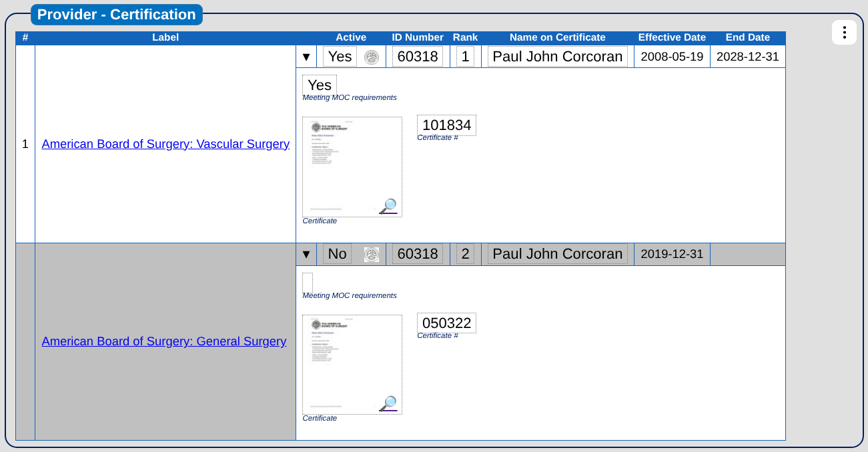Click magnifier on General Surgery certificate
Viewport: 868px width, 452px height.
[x=388, y=403]
